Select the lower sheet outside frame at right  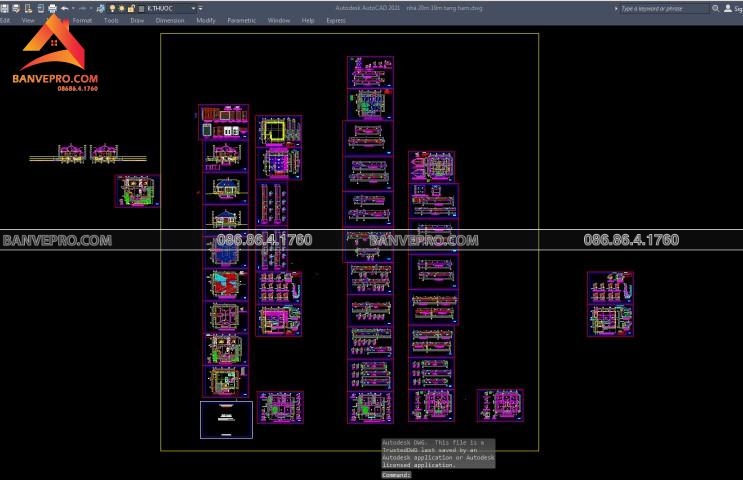click(x=610, y=321)
